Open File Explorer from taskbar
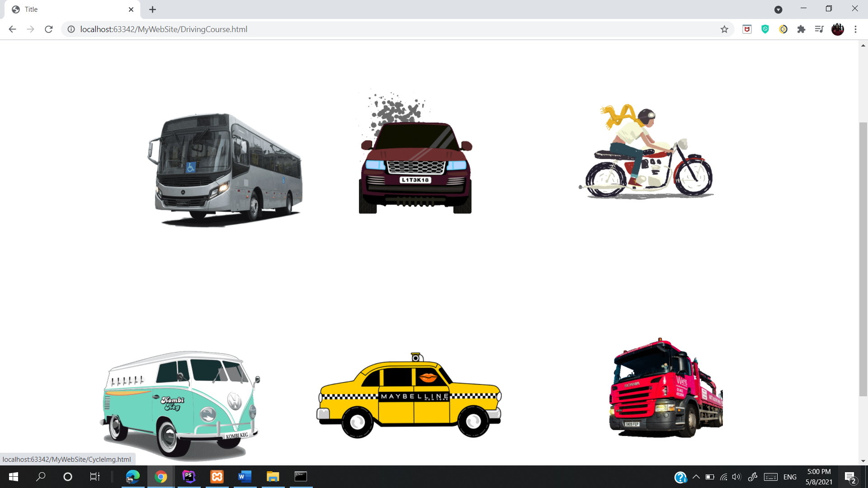 (x=273, y=477)
